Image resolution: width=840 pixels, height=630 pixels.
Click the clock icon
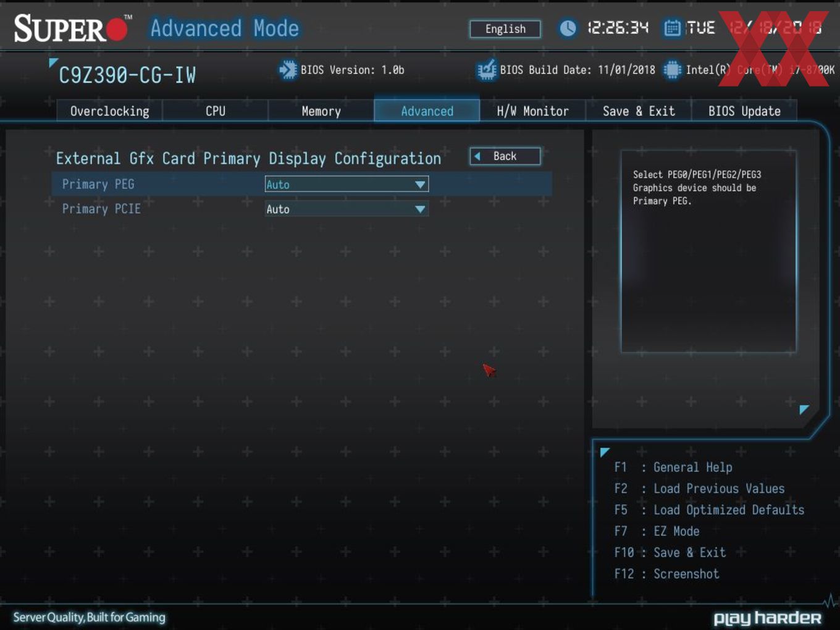568,28
